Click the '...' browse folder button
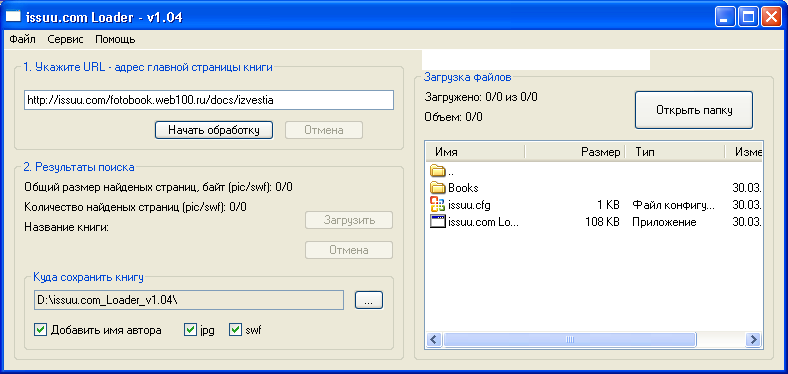This screenshot has height=374, width=788. tap(369, 301)
